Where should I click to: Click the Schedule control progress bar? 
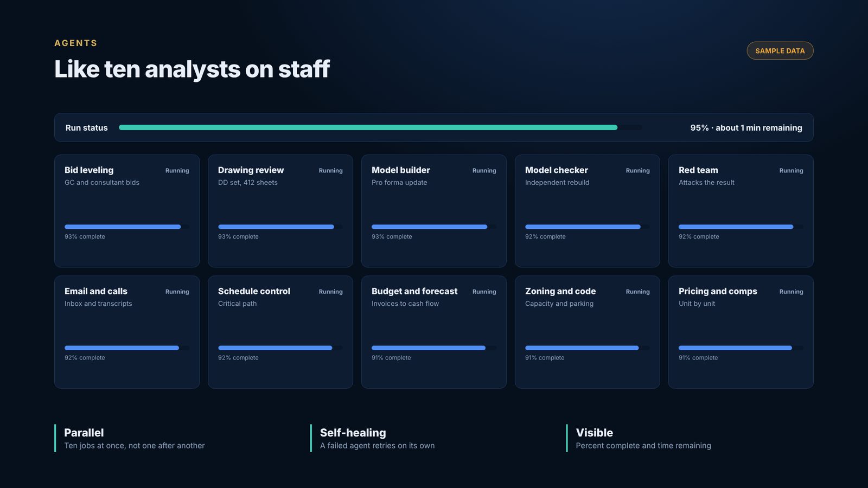click(280, 348)
